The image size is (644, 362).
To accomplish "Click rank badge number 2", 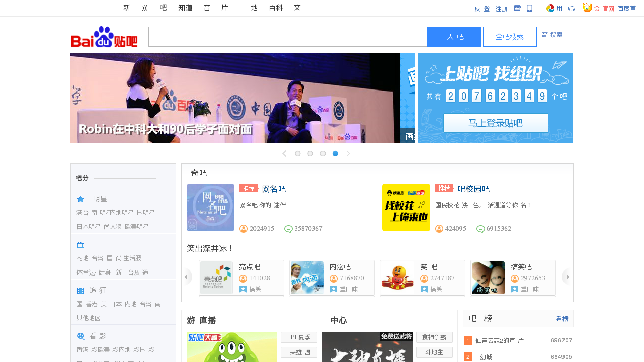I will [468, 357].
